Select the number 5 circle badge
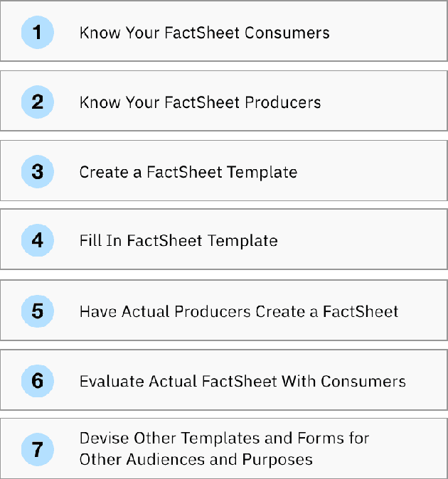 pyautogui.click(x=38, y=311)
